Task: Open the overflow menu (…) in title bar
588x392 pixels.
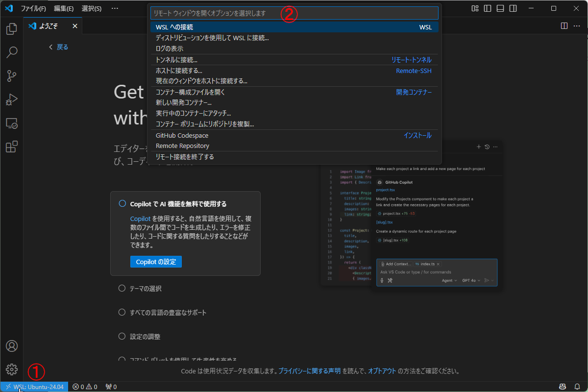Action: click(115, 8)
